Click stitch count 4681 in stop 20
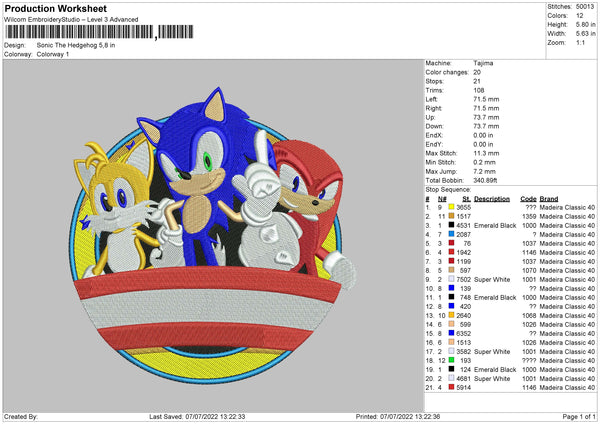The image size is (600, 424). coord(464,378)
